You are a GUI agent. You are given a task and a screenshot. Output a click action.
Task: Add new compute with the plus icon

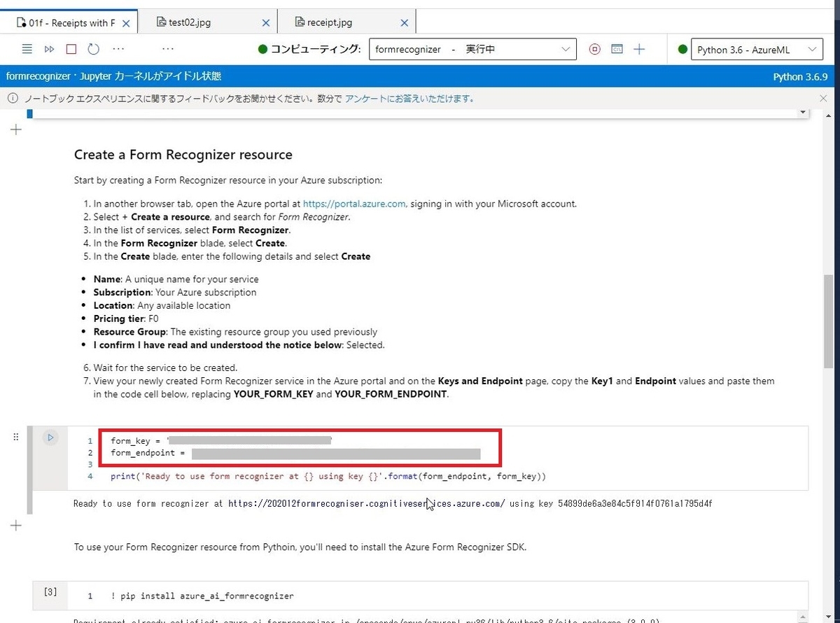click(x=638, y=49)
